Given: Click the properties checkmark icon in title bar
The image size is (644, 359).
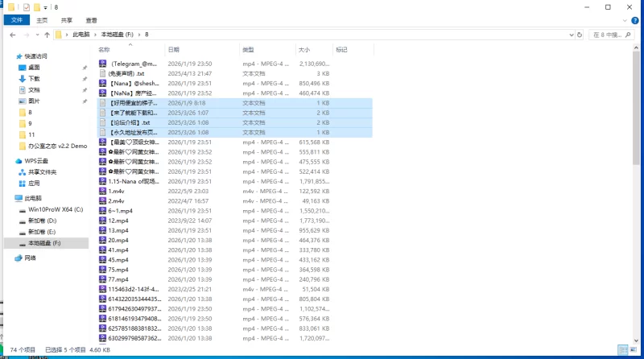Looking at the screenshot, I should [26, 6].
